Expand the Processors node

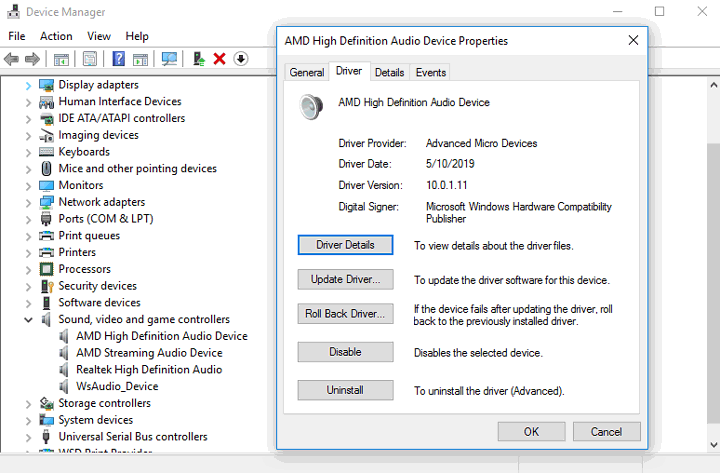coord(28,270)
